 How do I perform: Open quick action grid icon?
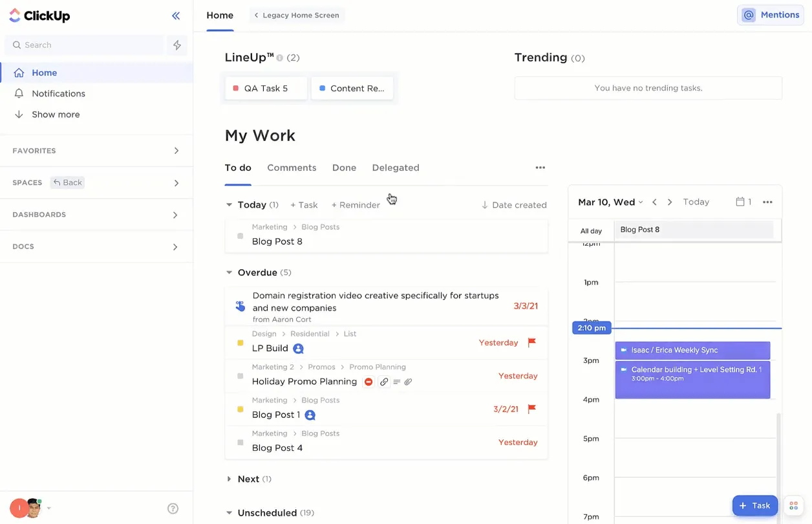pyautogui.click(x=793, y=506)
